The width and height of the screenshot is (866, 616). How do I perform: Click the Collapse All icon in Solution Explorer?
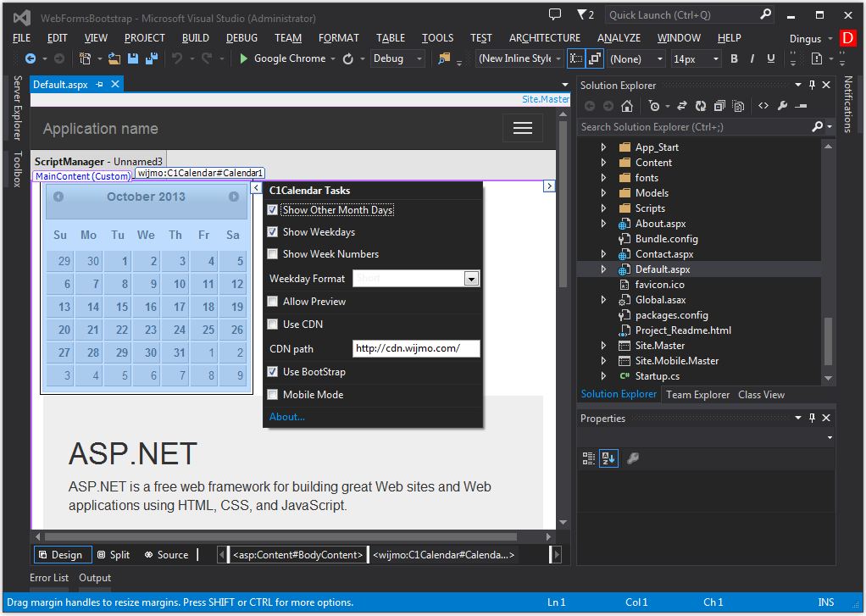(719, 106)
